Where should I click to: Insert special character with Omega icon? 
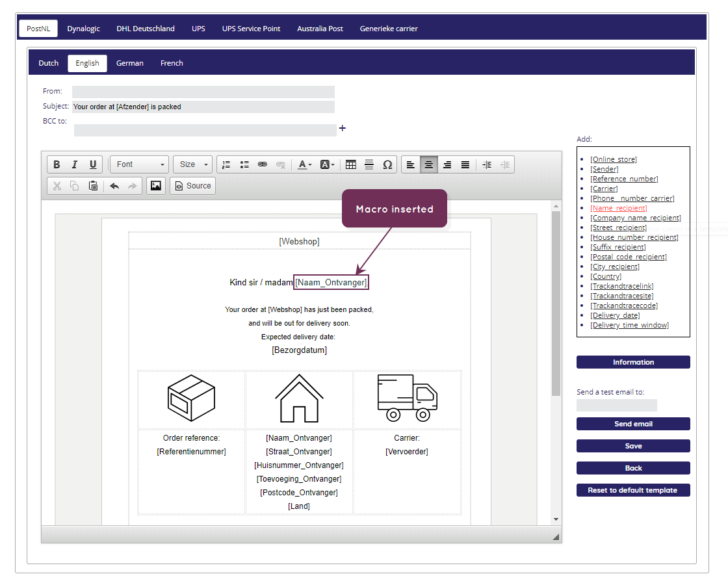coord(387,164)
